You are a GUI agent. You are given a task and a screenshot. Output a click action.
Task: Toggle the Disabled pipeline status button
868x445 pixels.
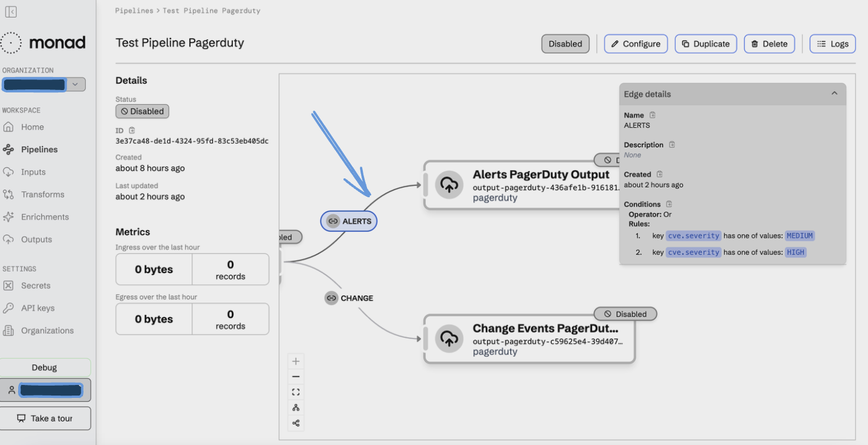(x=565, y=44)
